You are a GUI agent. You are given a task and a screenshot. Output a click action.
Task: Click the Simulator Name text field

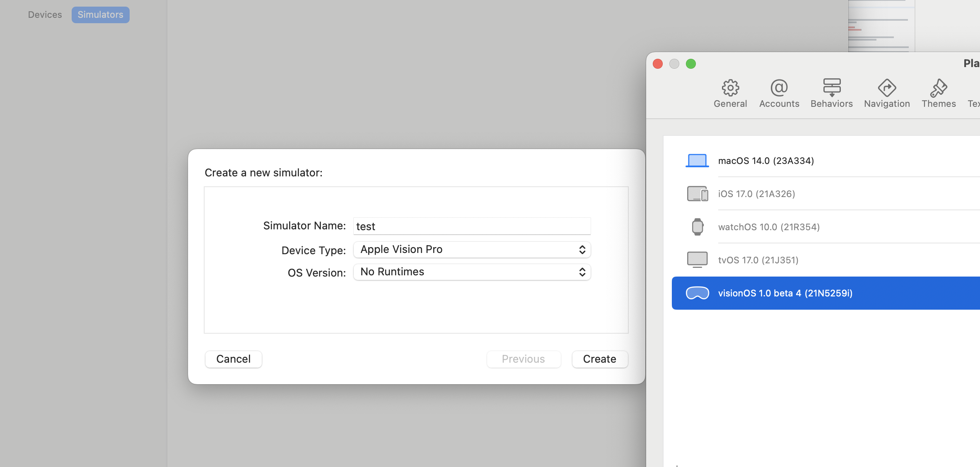[x=472, y=226]
